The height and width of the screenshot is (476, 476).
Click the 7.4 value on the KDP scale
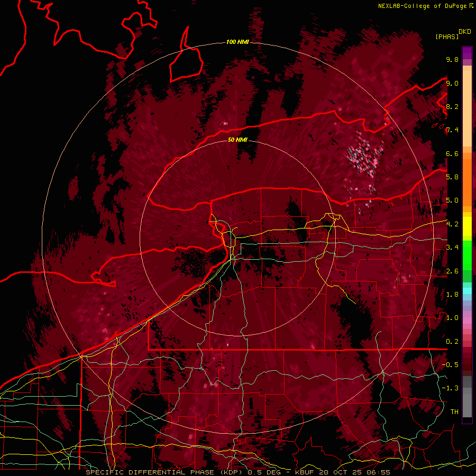452,130
